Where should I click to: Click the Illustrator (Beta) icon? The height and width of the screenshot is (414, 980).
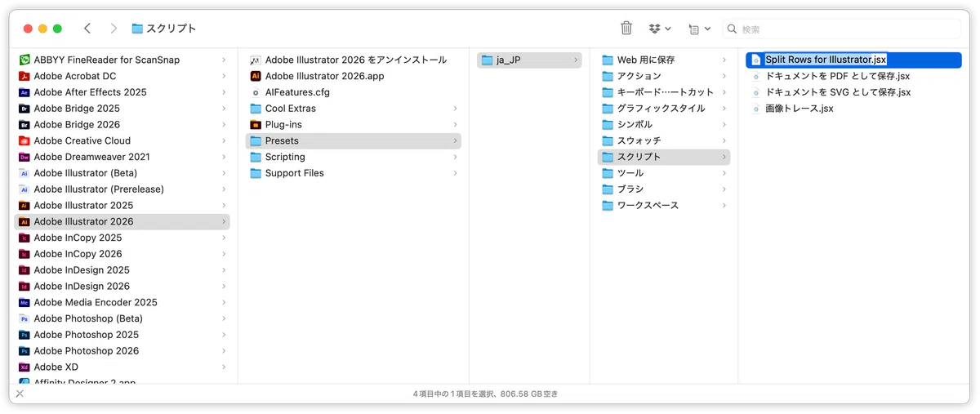(24, 173)
